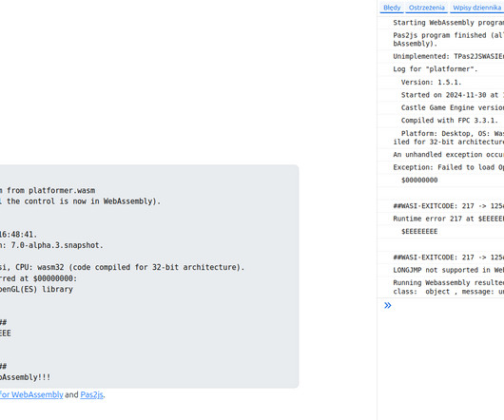
Task: Click page log line 'from platformer.wasm'
Action: click(x=48, y=191)
